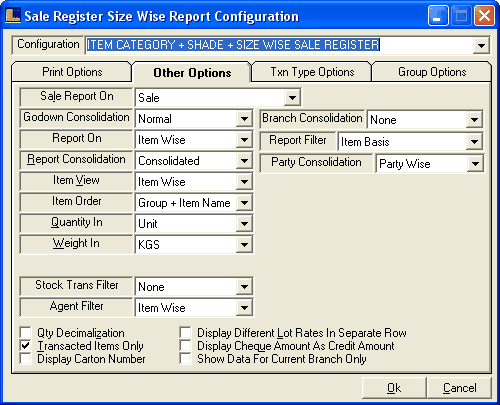Click the Stock Trans Filter label
500x405 pixels.
click(77, 285)
